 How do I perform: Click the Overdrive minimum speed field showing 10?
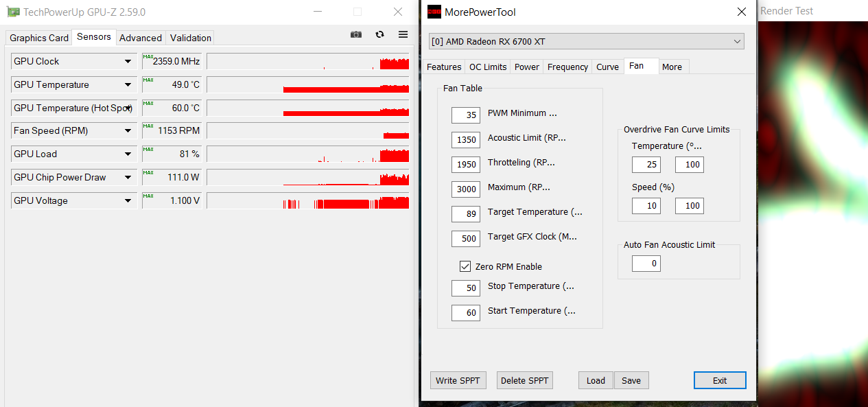[646, 205]
